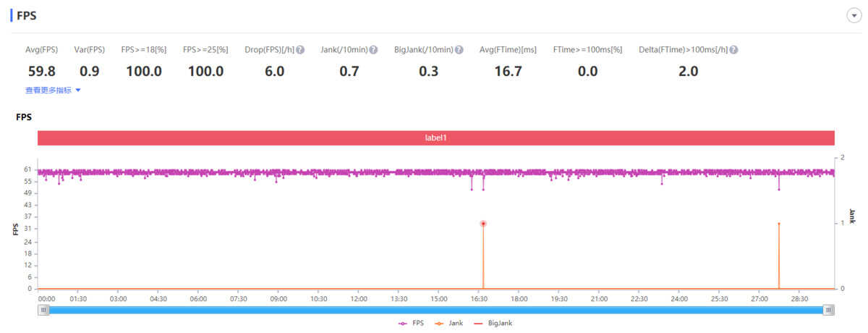The image size is (868, 333).
Task: Click the Var(FPS) value 0.9
Action: [x=89, y=71]
